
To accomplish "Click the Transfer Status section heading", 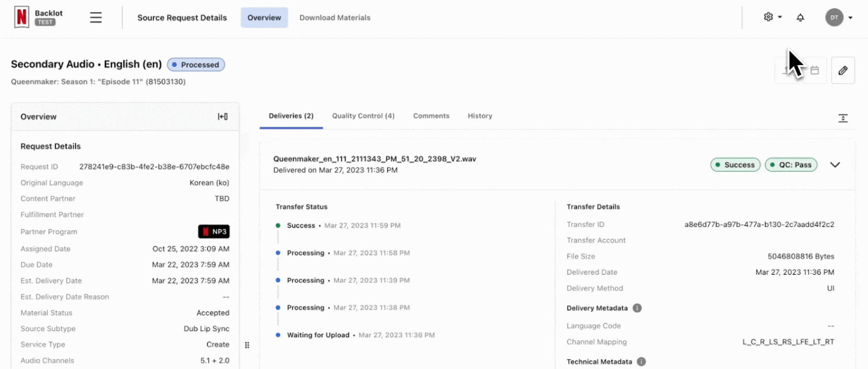I will [x=302, y=207].
